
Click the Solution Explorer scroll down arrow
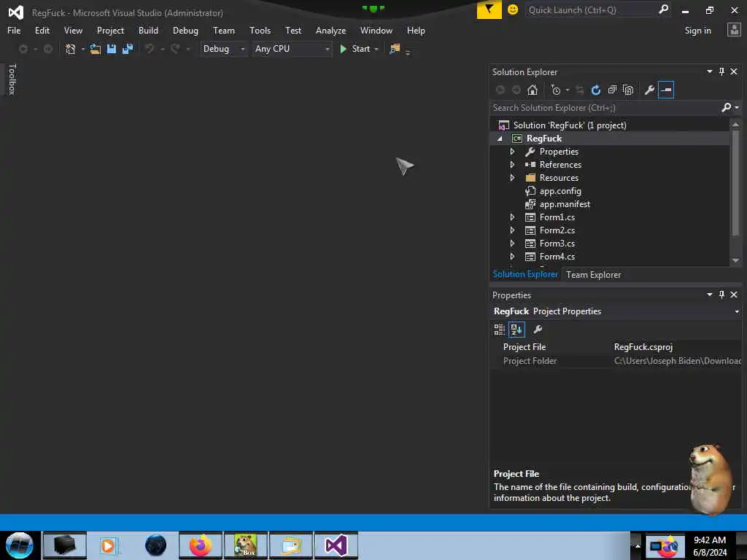735,260
